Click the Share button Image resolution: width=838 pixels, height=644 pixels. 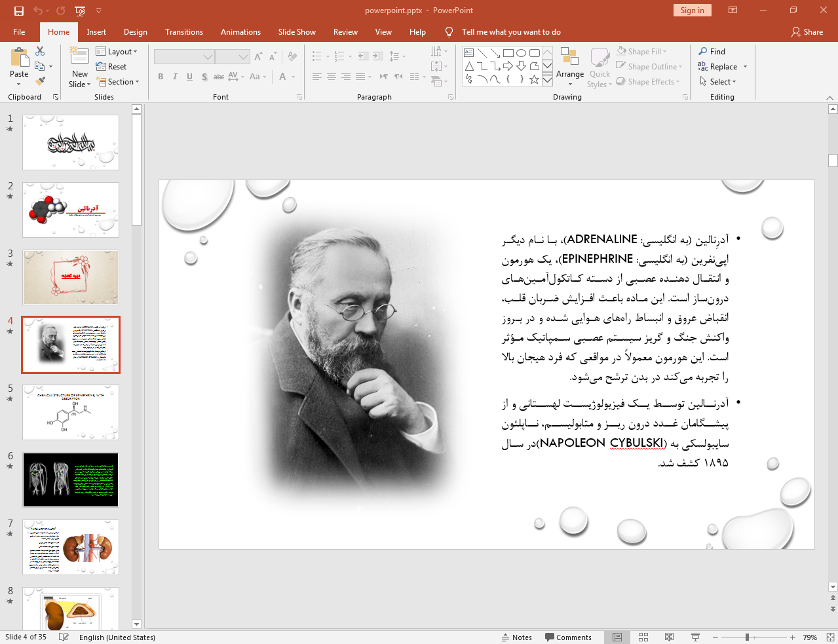click(x=807, y=32)
